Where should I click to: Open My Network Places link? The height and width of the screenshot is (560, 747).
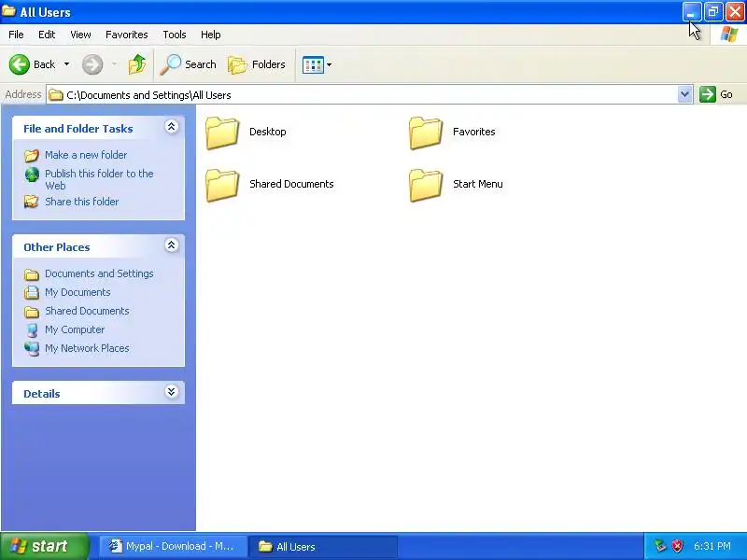click(x=87, y=348)
